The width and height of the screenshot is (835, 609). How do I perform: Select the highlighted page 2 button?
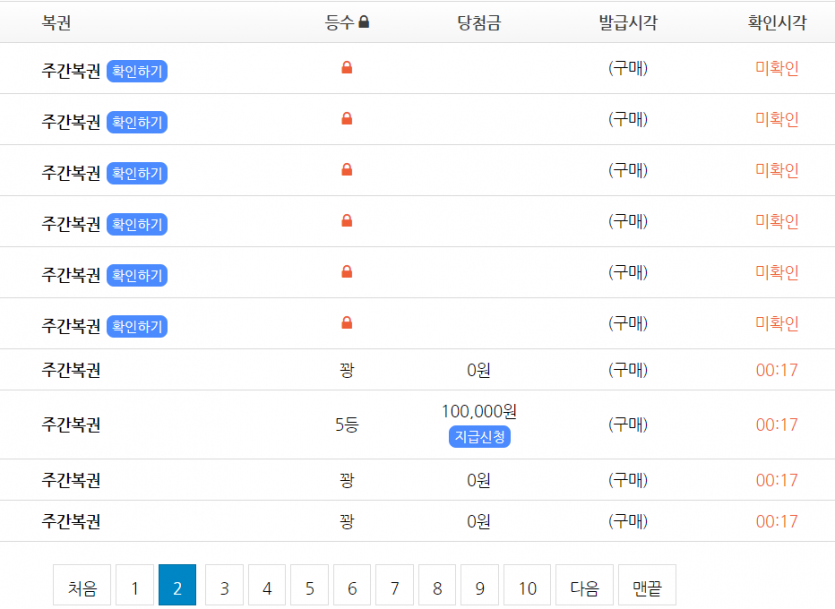click(x=177, y=585)
